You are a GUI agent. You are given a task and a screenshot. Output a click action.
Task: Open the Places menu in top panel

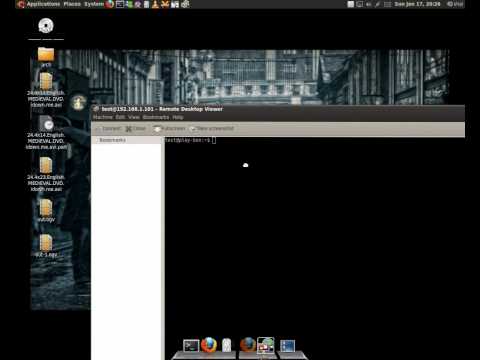tap(72, 4)
